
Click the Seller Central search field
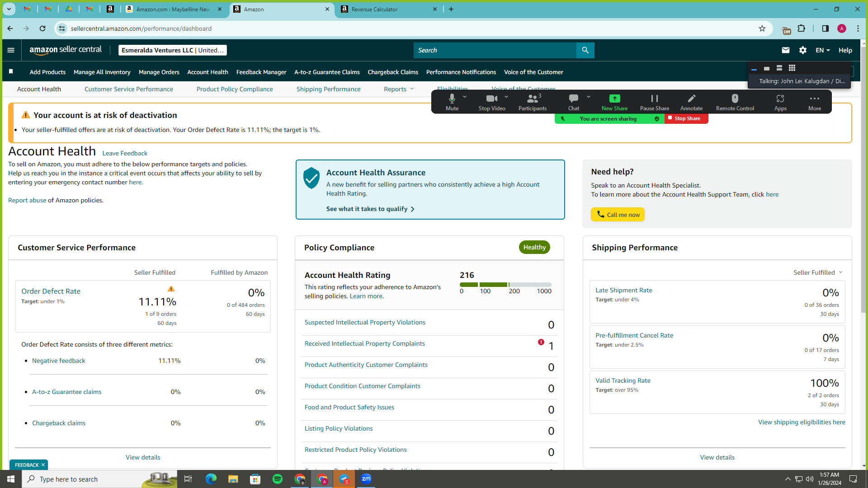point(495,50)
